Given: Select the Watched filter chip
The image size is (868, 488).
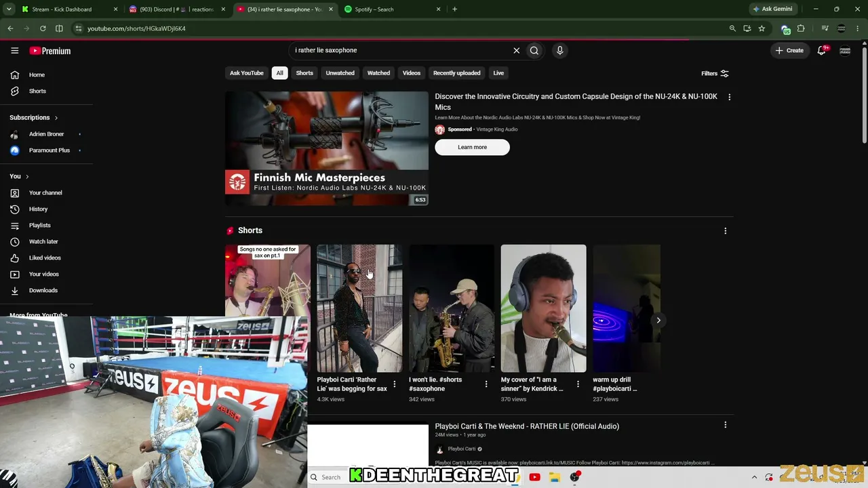Looking at the screenshot, I should [378, 73].
